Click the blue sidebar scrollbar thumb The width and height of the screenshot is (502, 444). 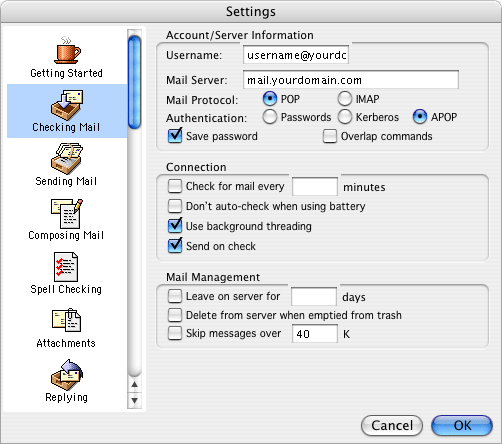135,82
